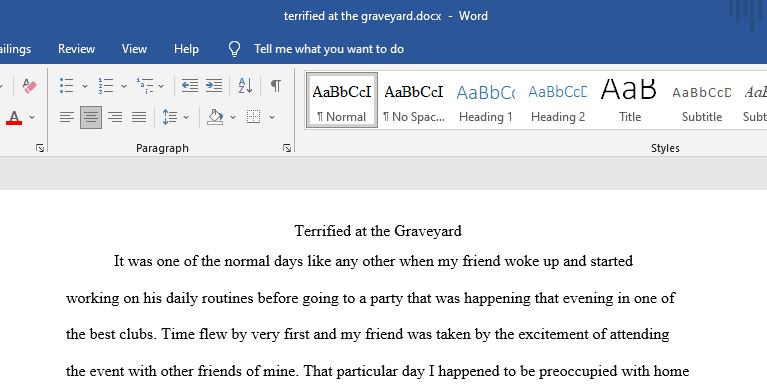This screenshot has height=386, width=767.
Task: Open the Font Color dropdown arrow
Action: point(32,117)
